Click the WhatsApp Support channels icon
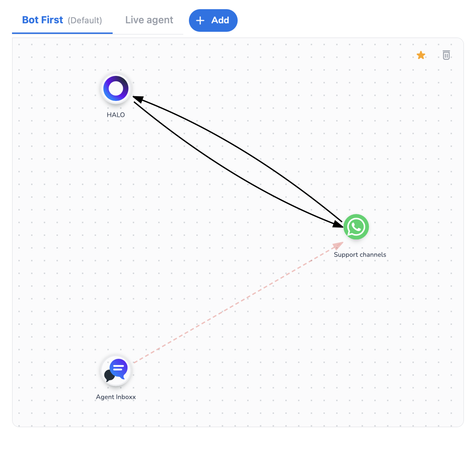The width and height of the screenshot is (476, 452). coord(356,227)
